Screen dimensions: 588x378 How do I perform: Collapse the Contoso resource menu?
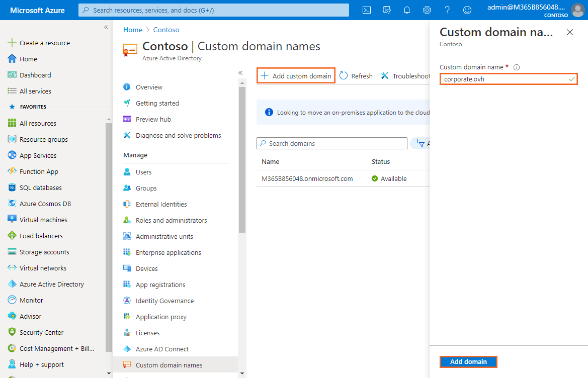[240, 73]
